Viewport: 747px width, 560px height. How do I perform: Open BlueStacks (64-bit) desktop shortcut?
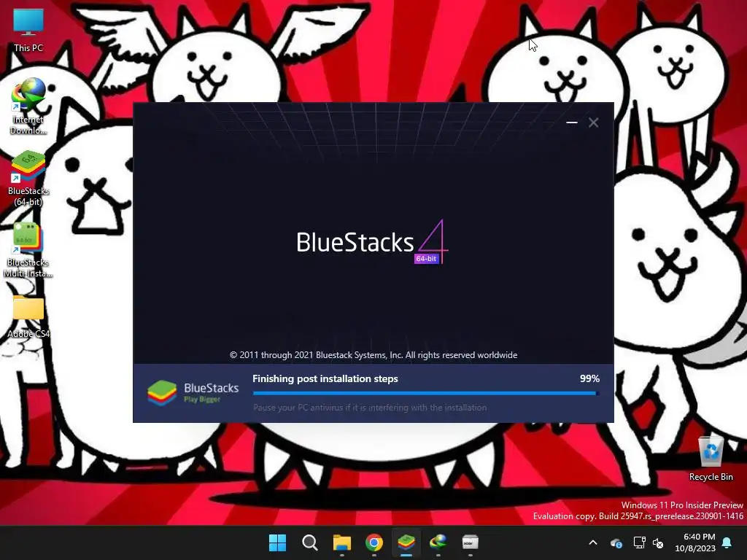tap(28, 178)
